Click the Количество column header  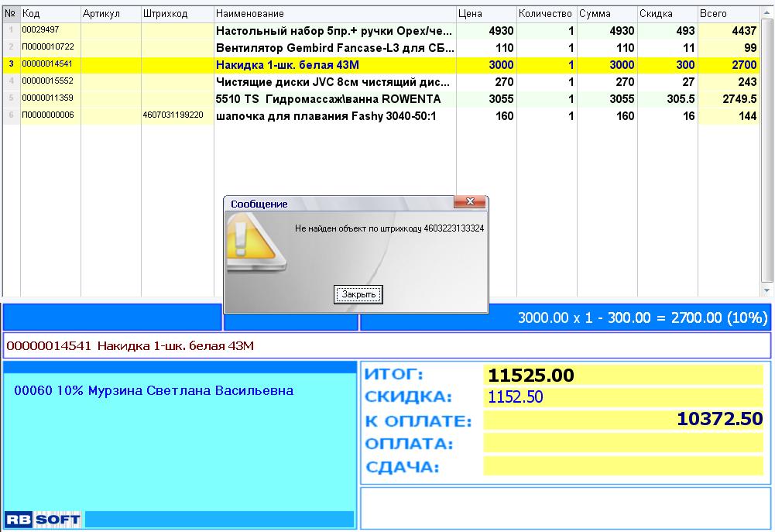545,14
